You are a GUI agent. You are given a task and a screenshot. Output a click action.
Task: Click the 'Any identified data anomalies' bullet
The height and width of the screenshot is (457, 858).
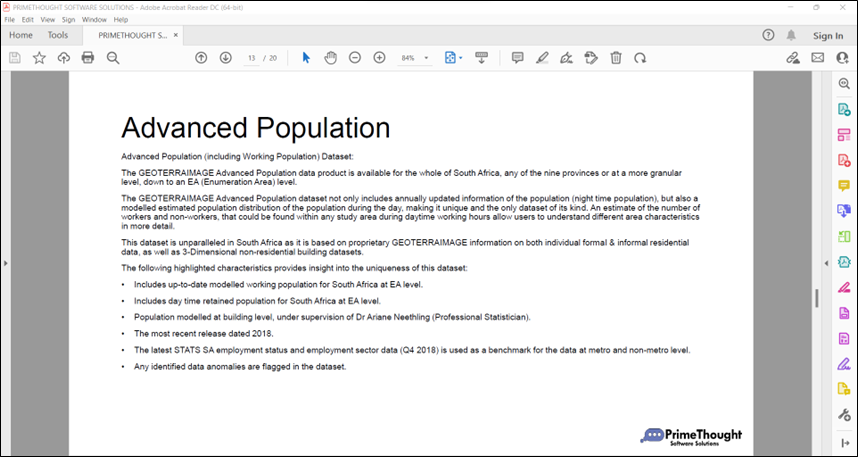tap(240, 367)
